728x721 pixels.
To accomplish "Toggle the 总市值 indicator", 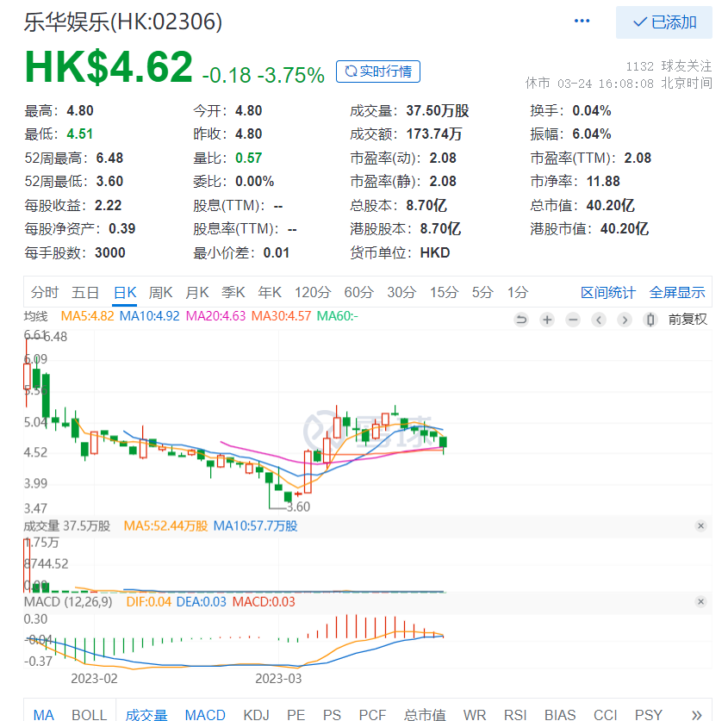I will click(x=425, y=714).
